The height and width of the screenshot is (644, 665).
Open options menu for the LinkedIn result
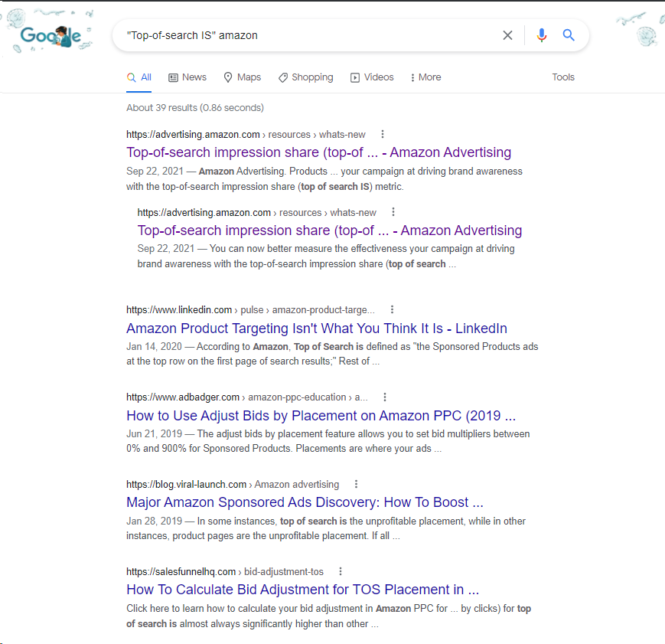(x=392, y=309)
